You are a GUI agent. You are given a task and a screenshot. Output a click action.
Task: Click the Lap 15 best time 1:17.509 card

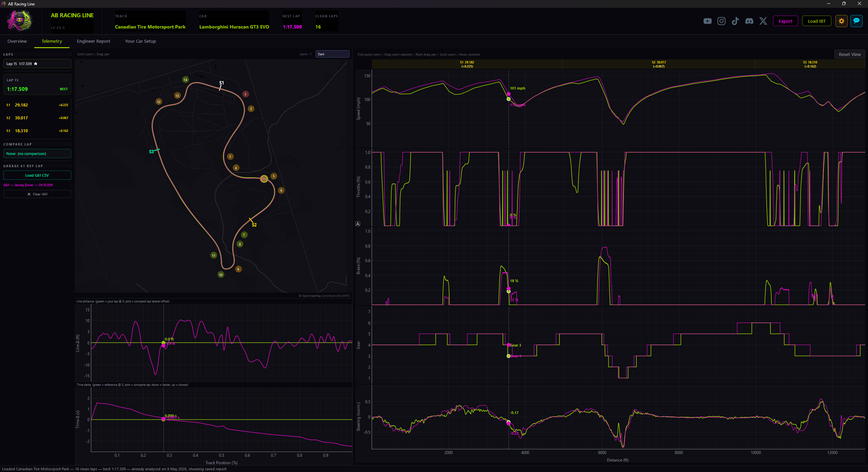[37, 85]
